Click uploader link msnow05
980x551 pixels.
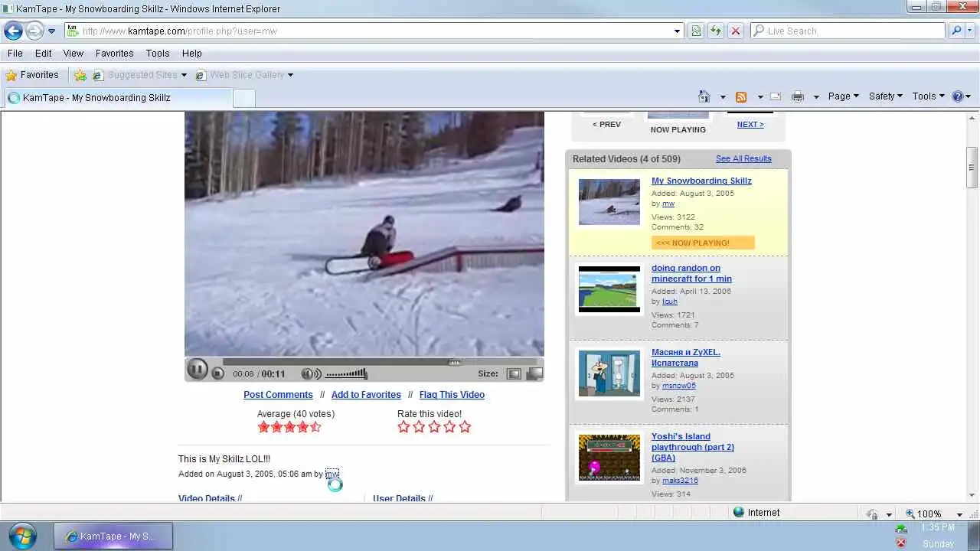[679, 386]
